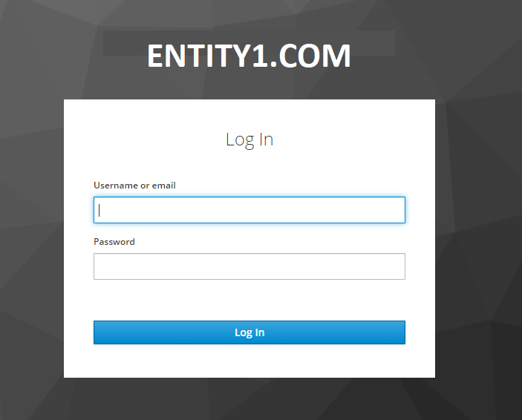Click the white space above the Log In heading
Image resolution: width=522 pixels, height=420 pixels.
coord(249,115)
